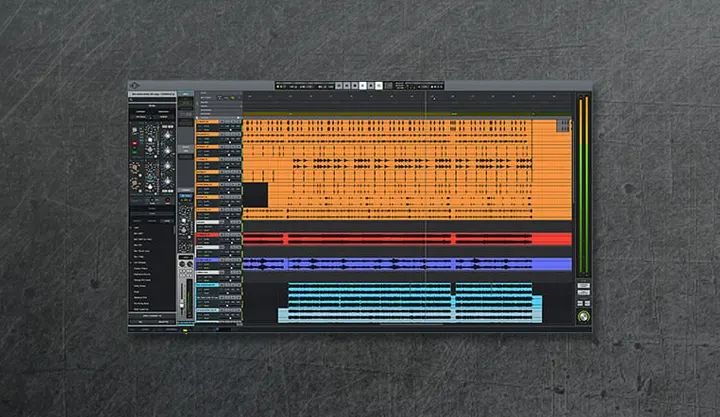720x417 pixels.
Task: Toggle the red round button on channel strip plugin
Action: 135,143
